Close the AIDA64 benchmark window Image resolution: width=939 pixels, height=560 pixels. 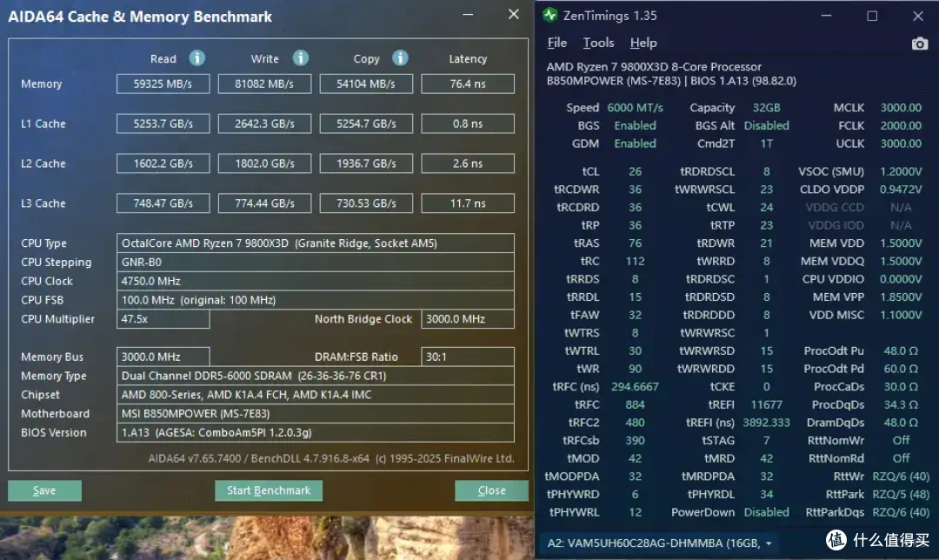pos(513,15)
